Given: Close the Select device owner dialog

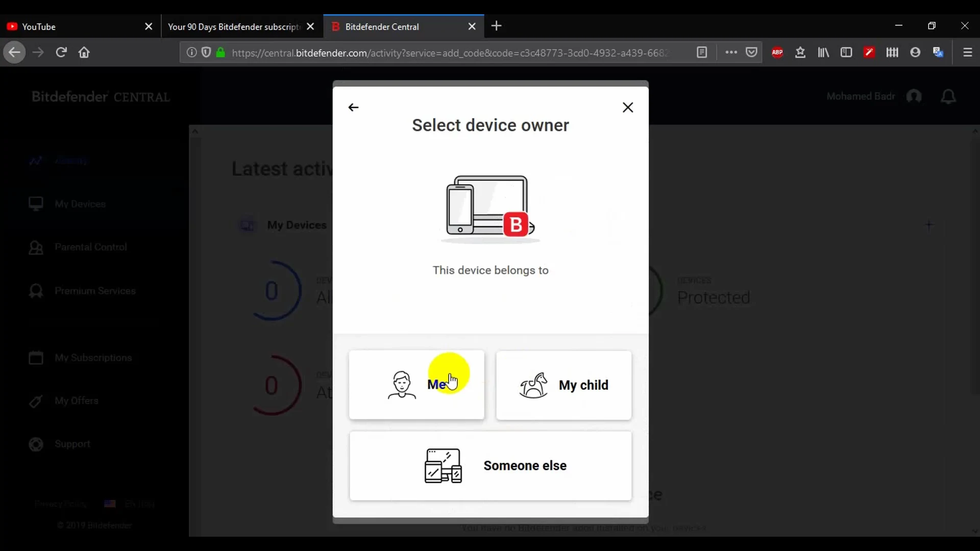Looking at the screenshot, I should click(628, 107).
